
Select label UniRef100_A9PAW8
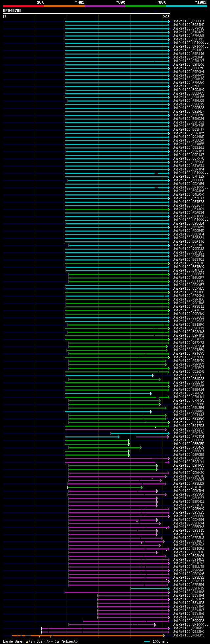(x=188, y=617)
